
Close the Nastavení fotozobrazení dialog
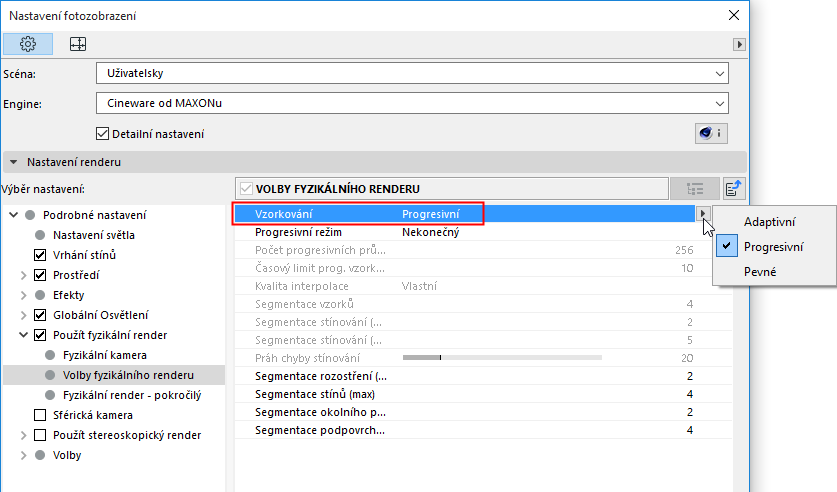tap(734, 15)
